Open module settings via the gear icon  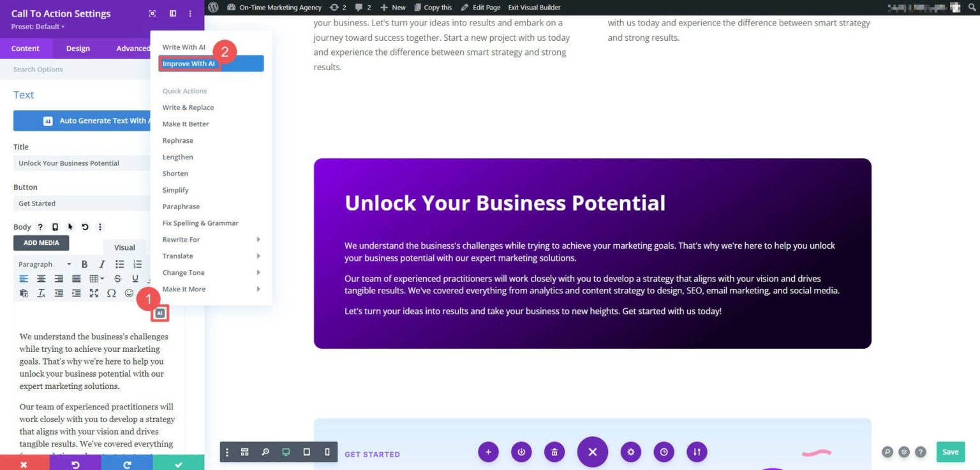tap(630, 452)
